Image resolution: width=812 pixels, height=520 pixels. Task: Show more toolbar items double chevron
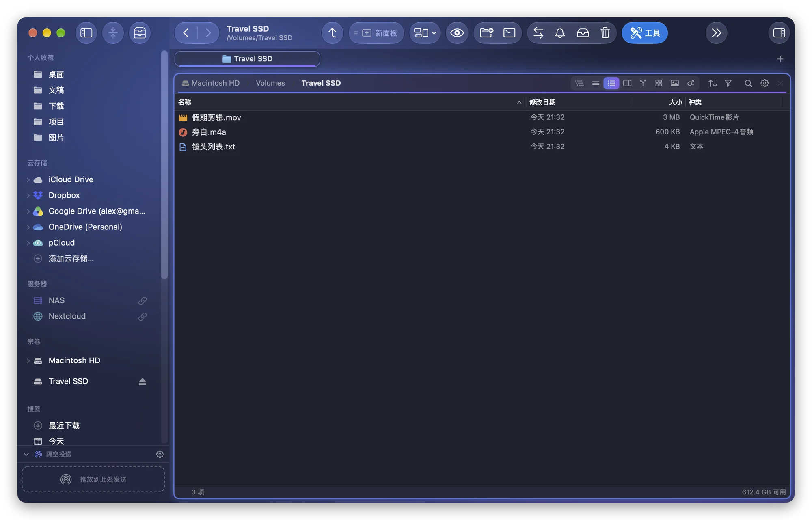pyautogui.click(x=716, y=33)
